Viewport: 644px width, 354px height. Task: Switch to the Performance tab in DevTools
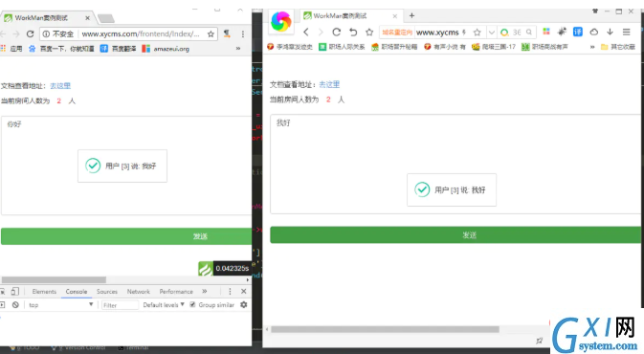(176, 292)
